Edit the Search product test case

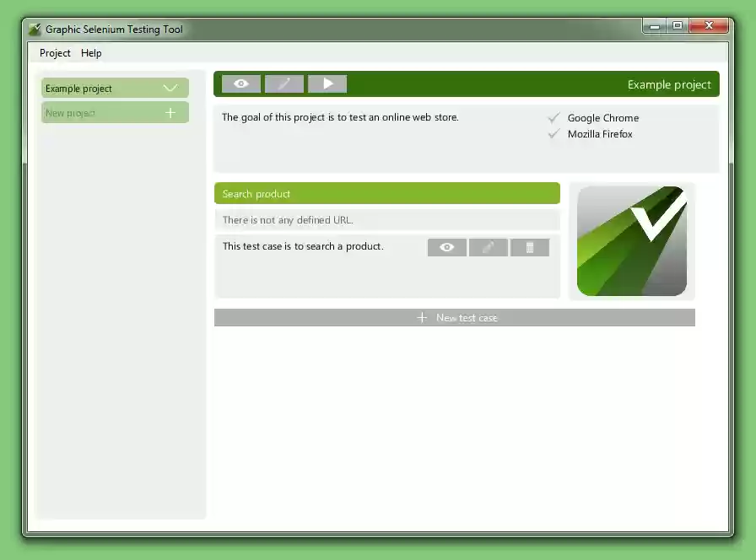coord(489,247)
